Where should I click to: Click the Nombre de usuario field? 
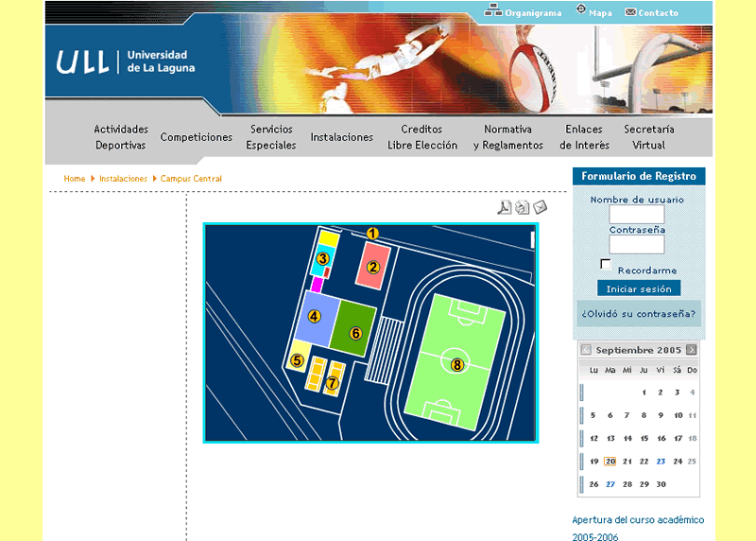click(637, 215)
